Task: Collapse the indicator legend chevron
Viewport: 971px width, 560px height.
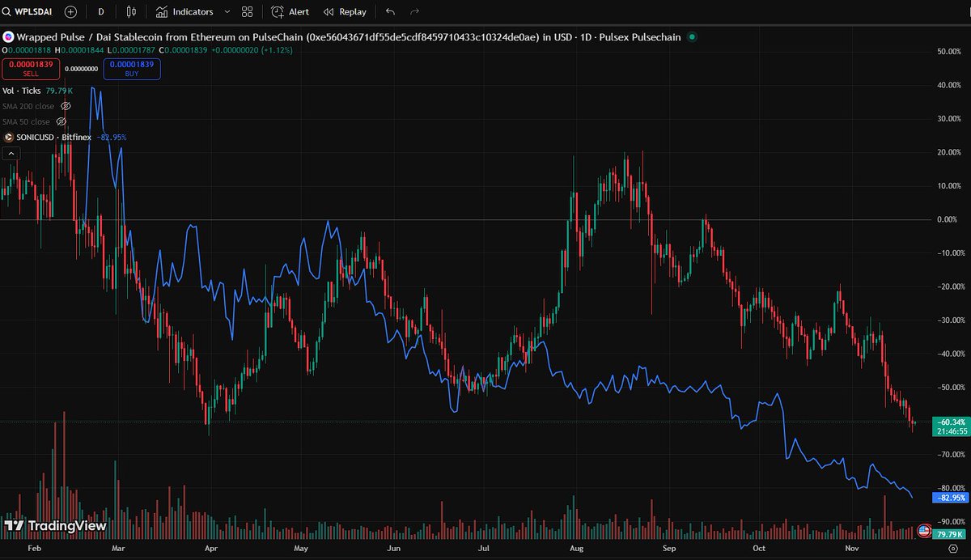Action: pos(11,152)
